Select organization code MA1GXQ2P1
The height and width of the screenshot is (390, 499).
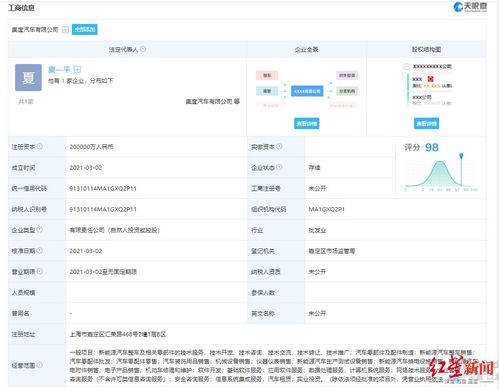pyautogui.click(x=327, y=209)
